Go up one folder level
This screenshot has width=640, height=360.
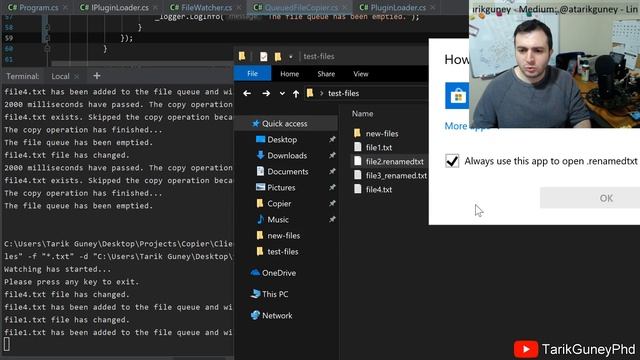296,94
